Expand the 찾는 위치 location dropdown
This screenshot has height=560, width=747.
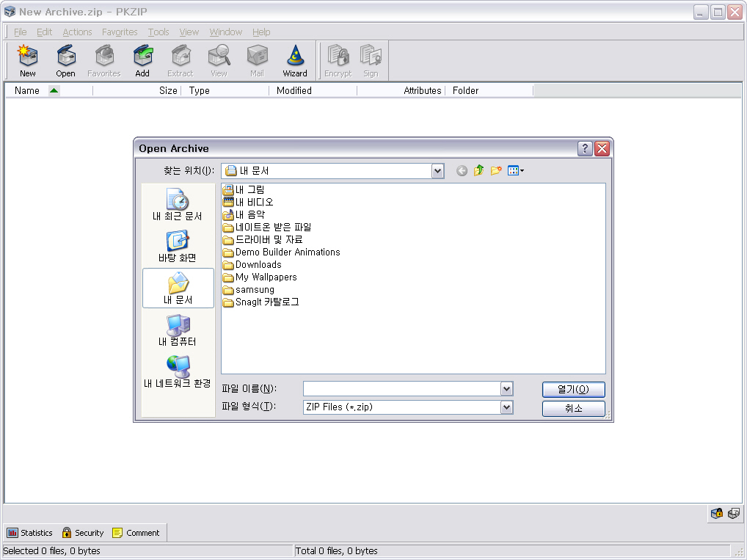pyautogui.click(x=437, y=171)
